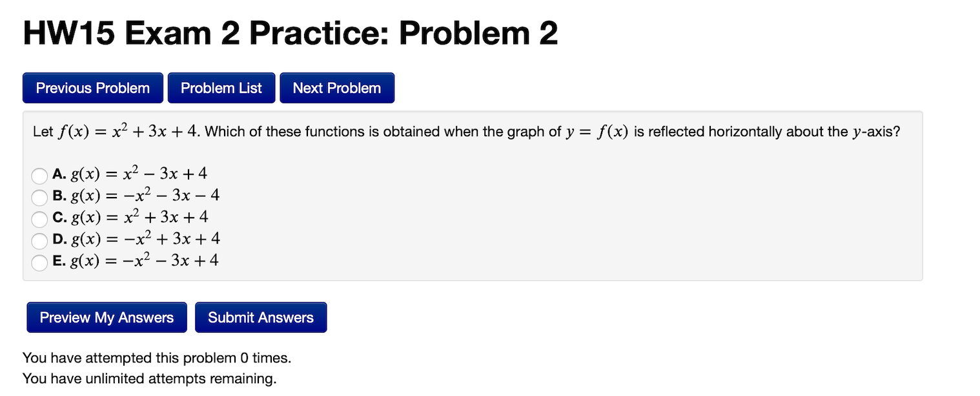The width and height of the screenshot is (980, 396).
Task: Submit your answers
Action: click(261, 317)
